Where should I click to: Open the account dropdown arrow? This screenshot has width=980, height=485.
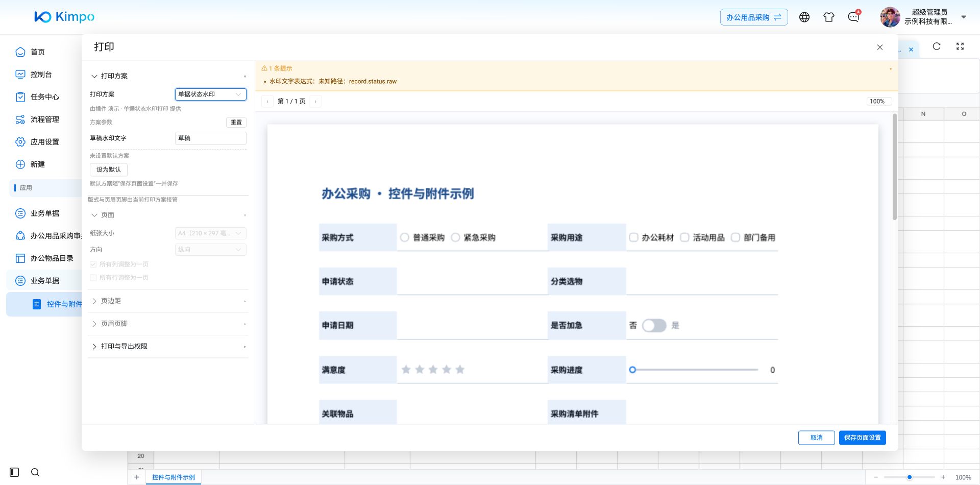(x=964, y=17)
